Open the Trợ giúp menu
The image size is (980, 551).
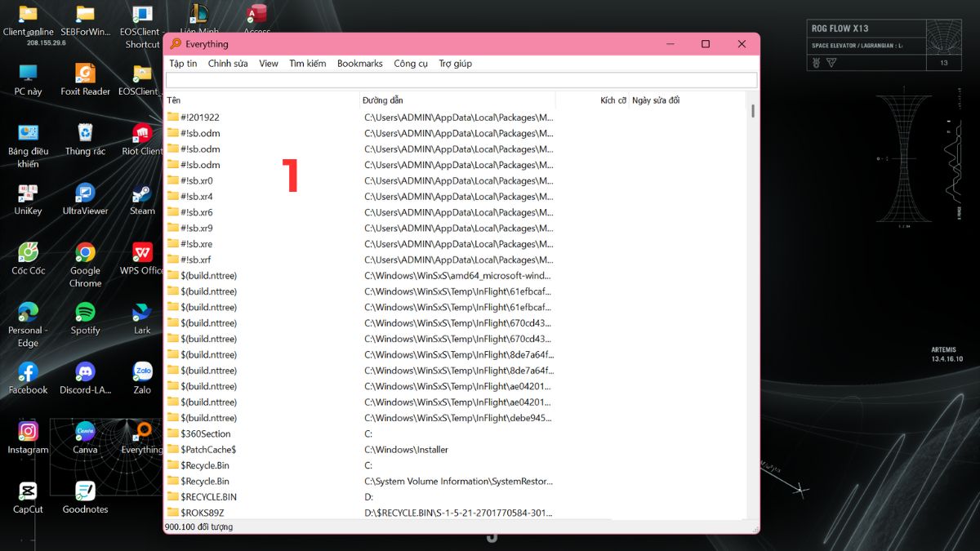click(x=455, y=64)
